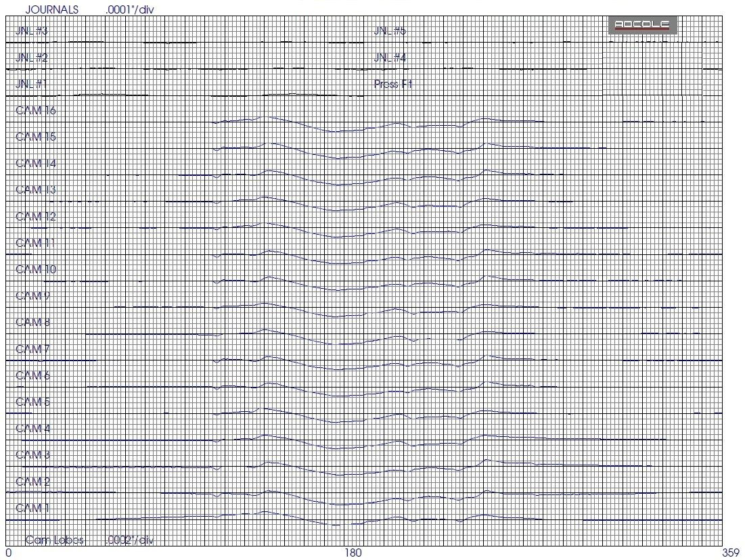Click the ADCOLE logo
This screenshot has height=560, width=745.
[641, 26]
